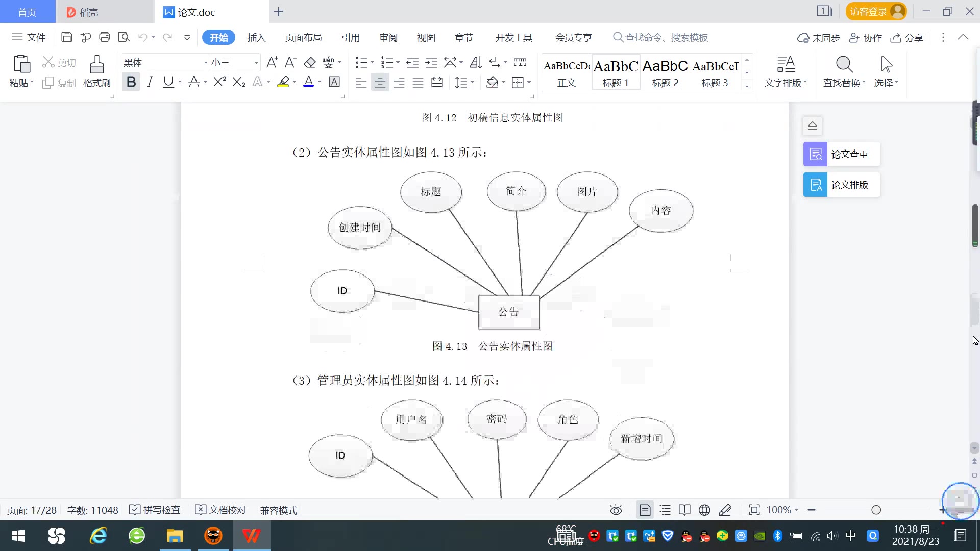Open the Windows Start menu
The image size is (980, 551).
click(x=18, y=536)
